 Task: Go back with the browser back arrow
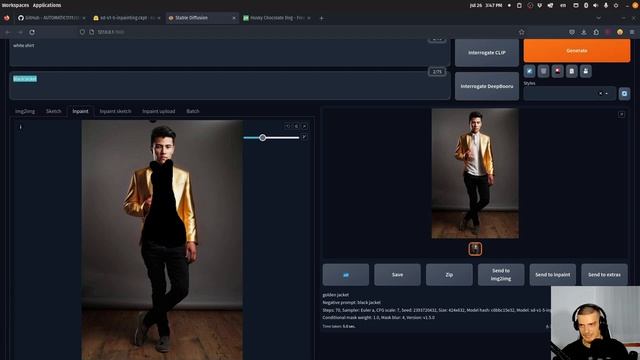pos(8,32)
